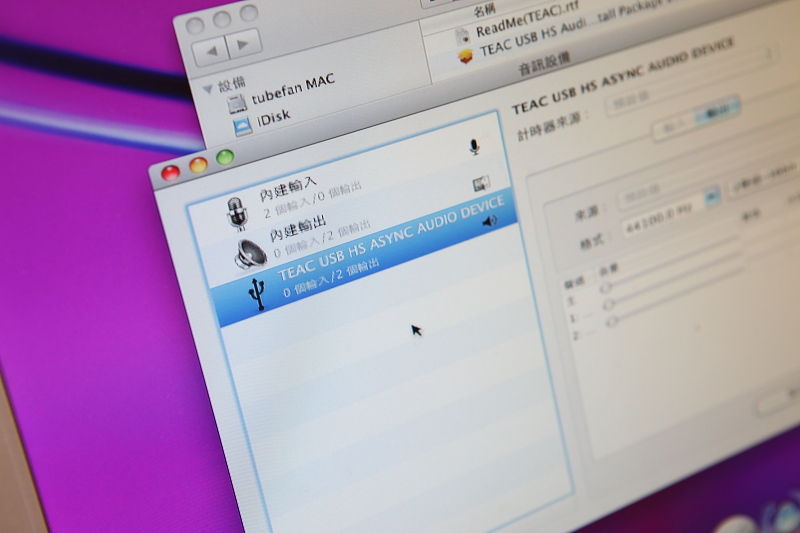
Task: Click the iDisk cloud drive icon
Action: (243, 126)
